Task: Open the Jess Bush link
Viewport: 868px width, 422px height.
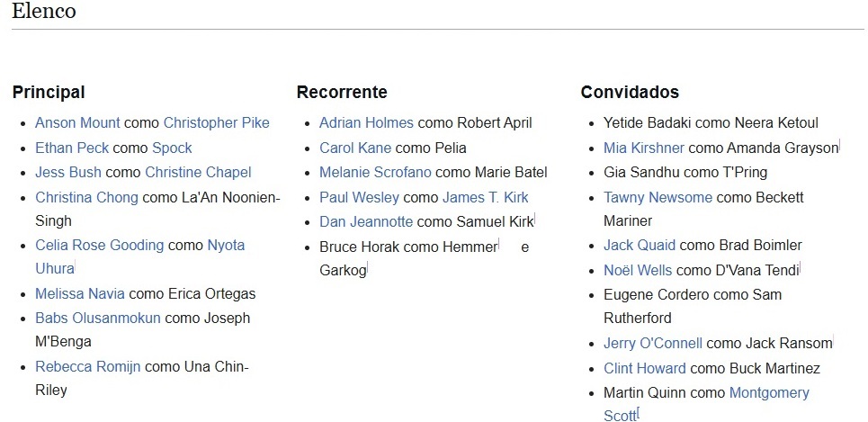Action: (68, 173)
